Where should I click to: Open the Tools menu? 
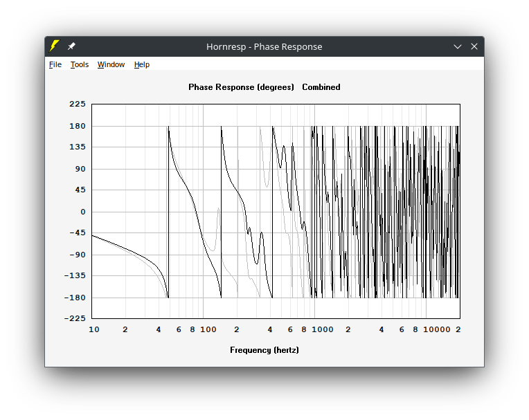[x=80, y=64]
